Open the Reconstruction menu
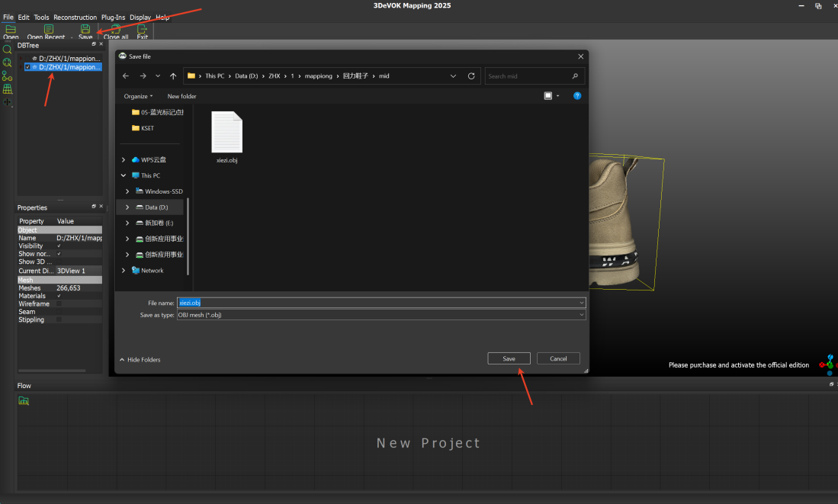Viewport: 838px width, 504px height. tap(75, 17)
